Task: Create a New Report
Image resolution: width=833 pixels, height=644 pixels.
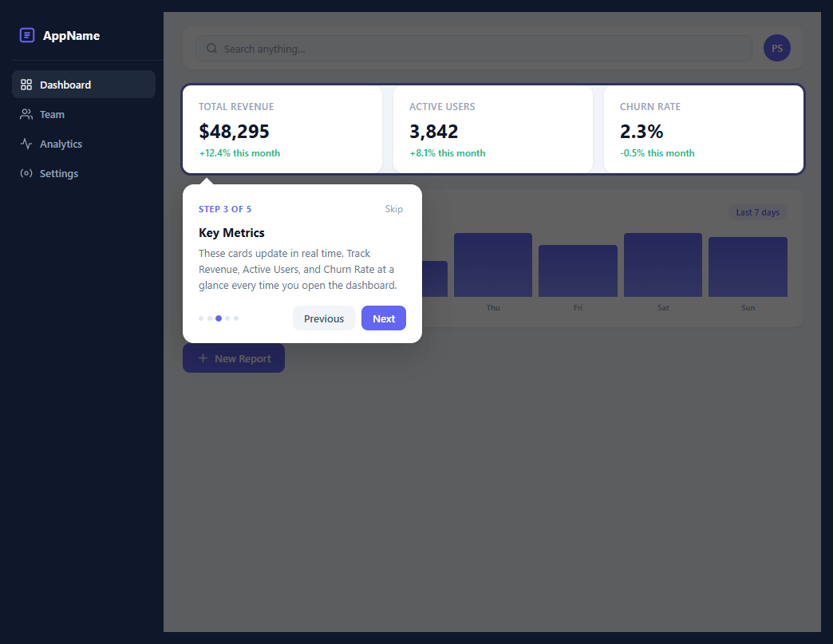Action: tap(234, 358)
